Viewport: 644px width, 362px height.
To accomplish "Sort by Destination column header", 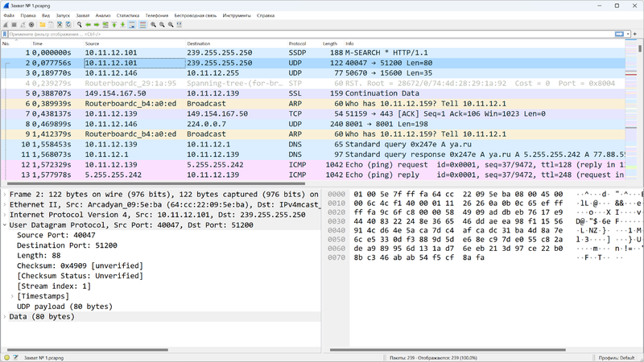I will click(236, 43).
